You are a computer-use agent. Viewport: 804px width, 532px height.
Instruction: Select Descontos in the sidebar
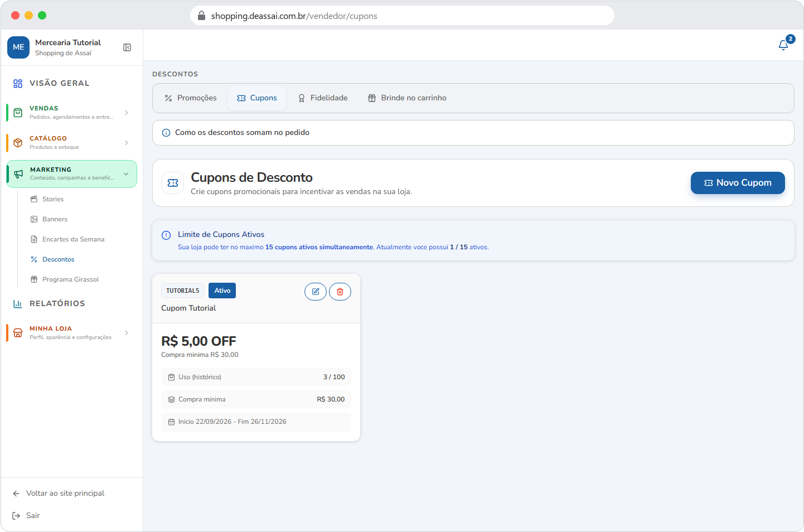[x=58, y=259]
